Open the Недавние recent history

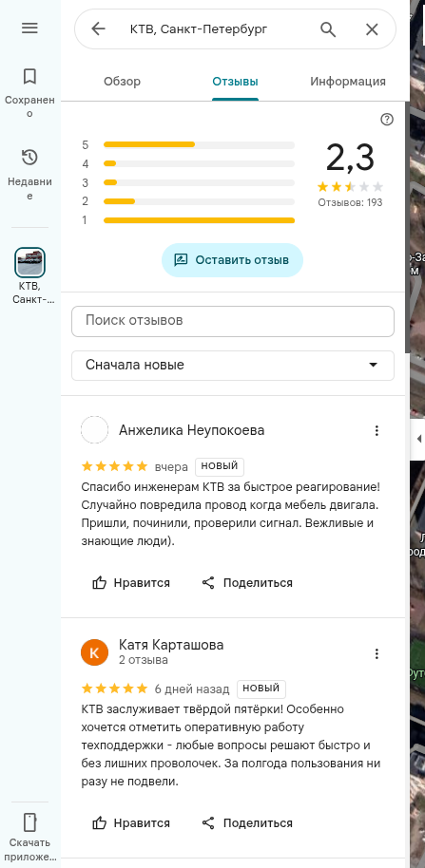click(x=29, y=174)
